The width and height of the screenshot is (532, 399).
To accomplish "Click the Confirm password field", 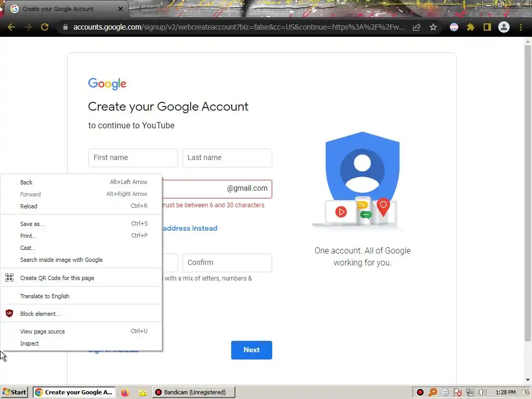I will click(x=227, y=262).
